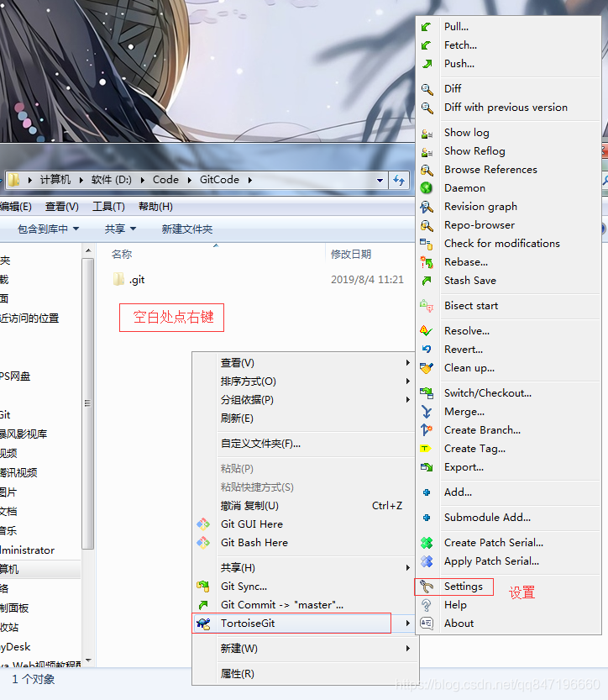Click the Repo-browser icon
608x700 pixels.
pos(427,225)
